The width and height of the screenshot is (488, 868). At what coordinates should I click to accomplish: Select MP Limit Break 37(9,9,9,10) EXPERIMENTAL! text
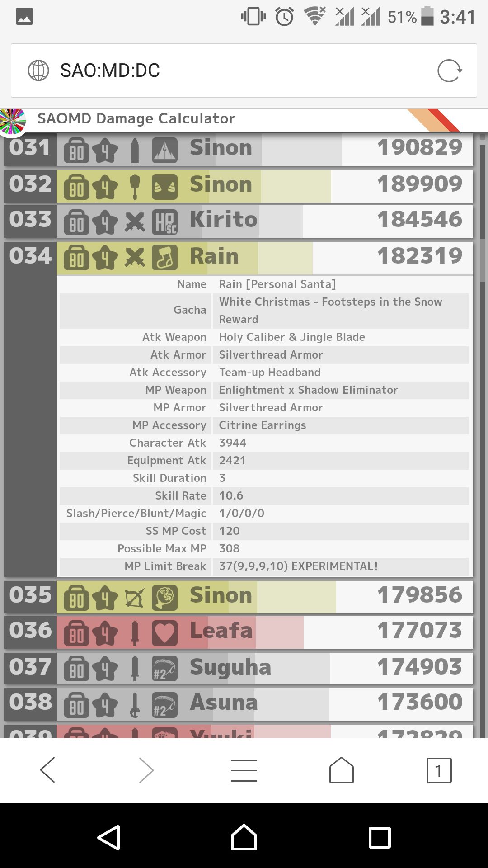[x=298, y=566]
